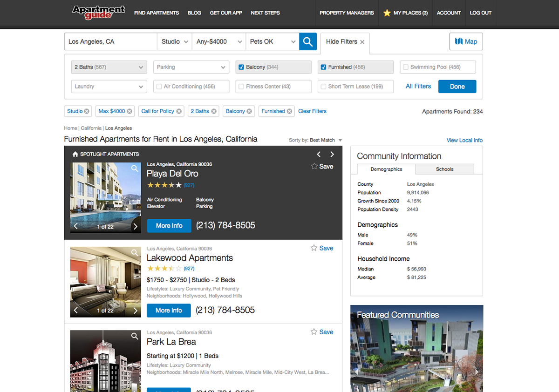
Task: Click the Spotlight Apartments home icon
Action: click(x=75, y=154)
